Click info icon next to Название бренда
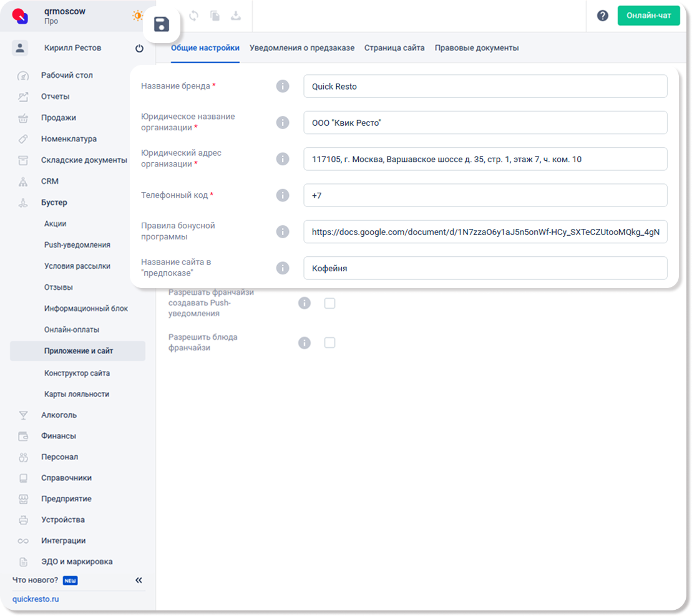 pyautogui.click(x=283, y=86)
